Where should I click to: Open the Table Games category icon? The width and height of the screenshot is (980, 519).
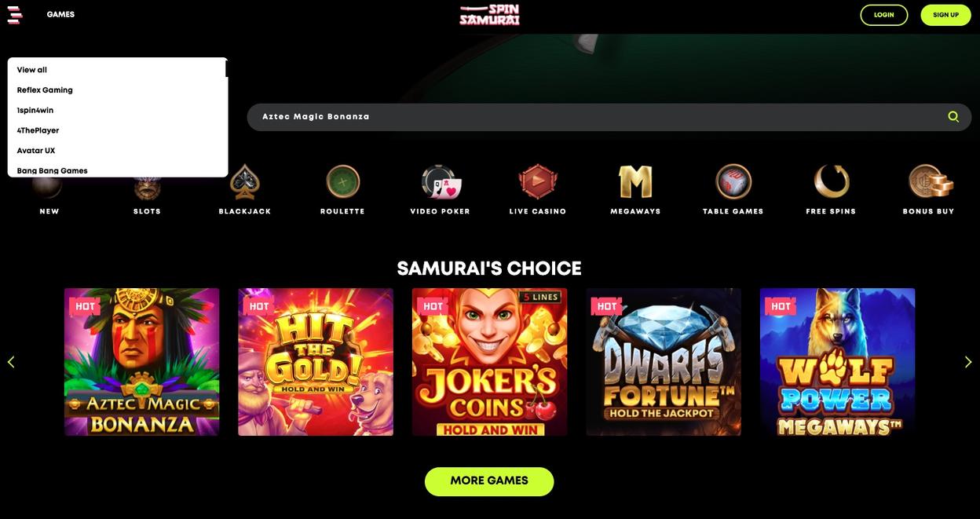tap(733, 181)
